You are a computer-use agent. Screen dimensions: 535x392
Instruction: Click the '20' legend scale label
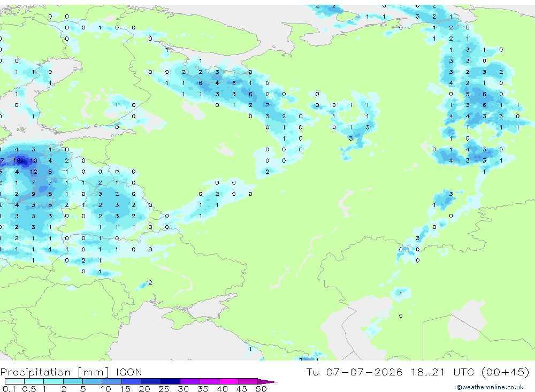pyautogui.click(x=144, y=389)
